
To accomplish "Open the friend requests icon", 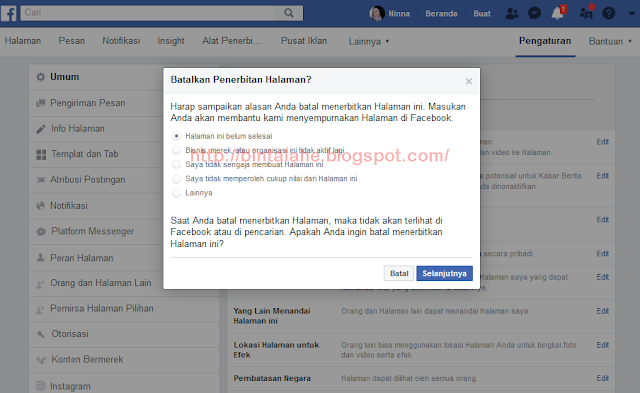I will click(512, 13).
